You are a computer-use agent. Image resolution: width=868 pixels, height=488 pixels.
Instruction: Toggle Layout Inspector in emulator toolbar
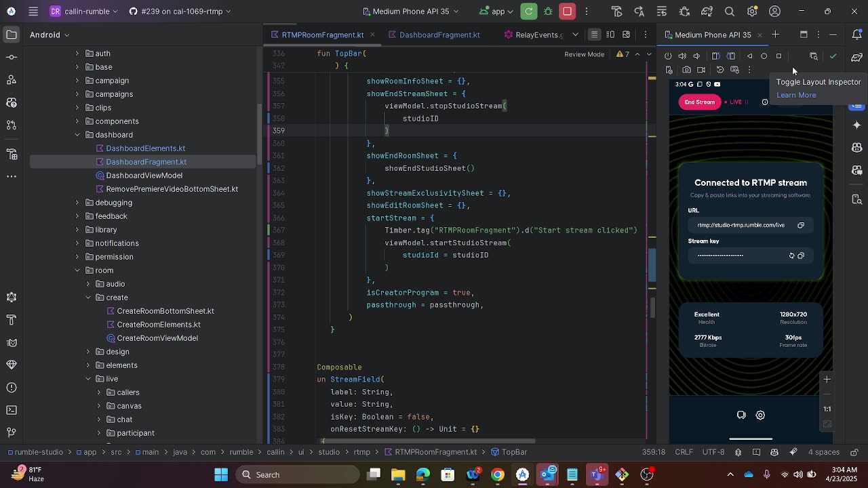(x=814, y=56)
